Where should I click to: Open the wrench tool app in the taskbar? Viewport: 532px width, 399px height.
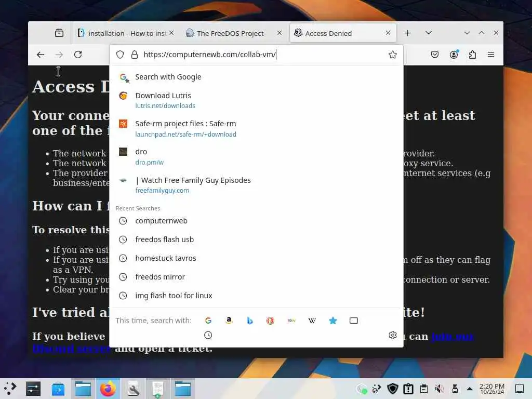pyautogui.click(x=133, y=389)
